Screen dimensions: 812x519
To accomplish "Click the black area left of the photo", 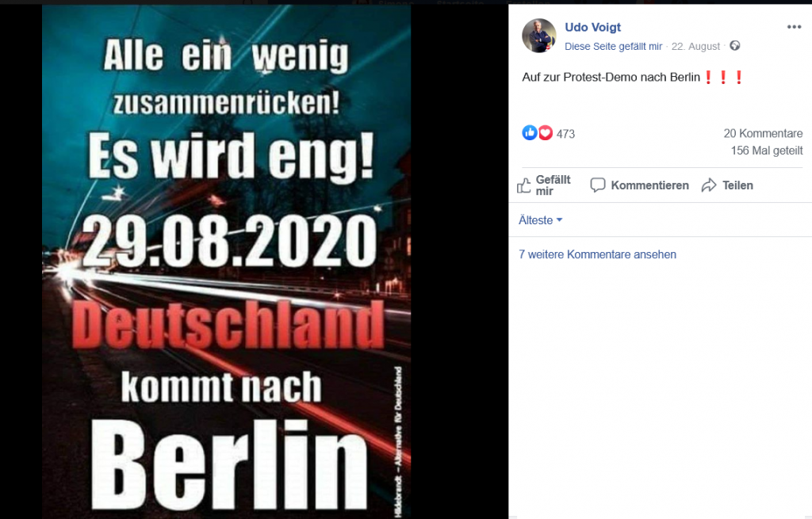I will [x=21, y=261].
